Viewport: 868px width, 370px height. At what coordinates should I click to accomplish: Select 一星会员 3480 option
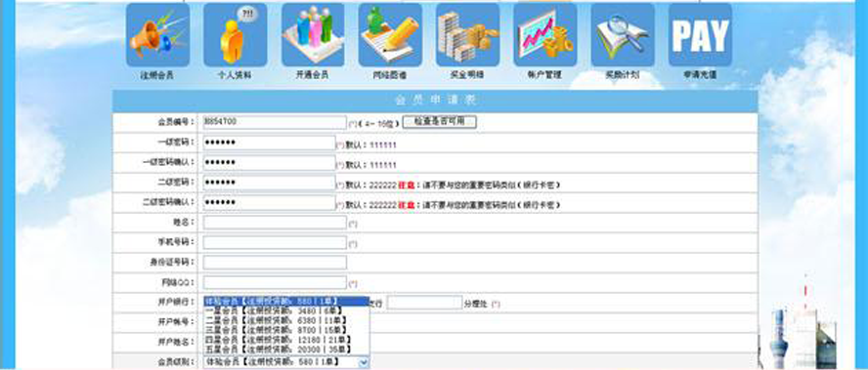tap(286, 310)
